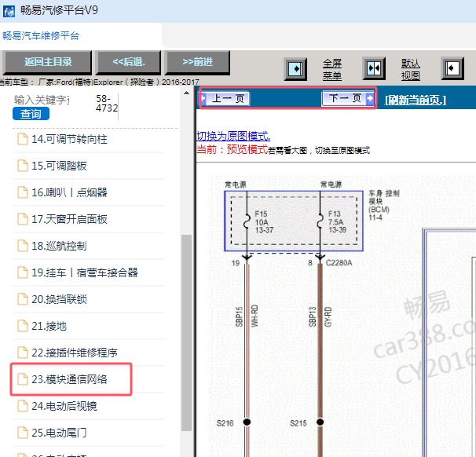Open 25.电动尾门 entry
Image resolution: width=476 pixels, height=457 pixels.
pyautogui.click(x=59, y=433)
